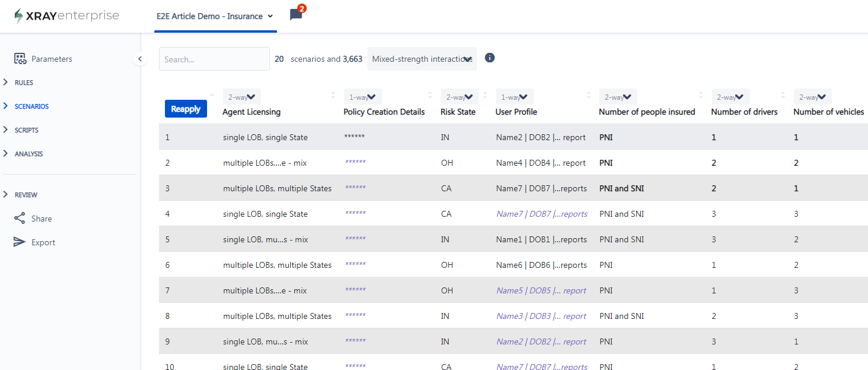Screen dimensions: 868x370
Task: Select Share in sidebar
Action: 42,219
